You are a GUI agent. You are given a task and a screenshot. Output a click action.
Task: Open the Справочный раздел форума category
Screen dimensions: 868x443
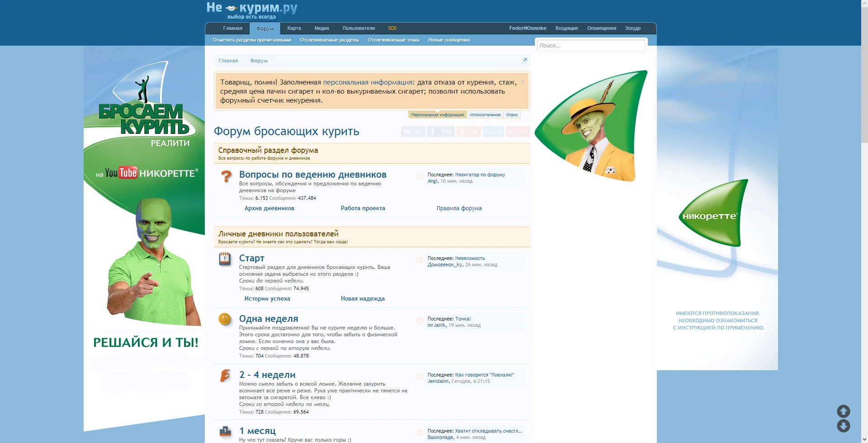[268, 150]
